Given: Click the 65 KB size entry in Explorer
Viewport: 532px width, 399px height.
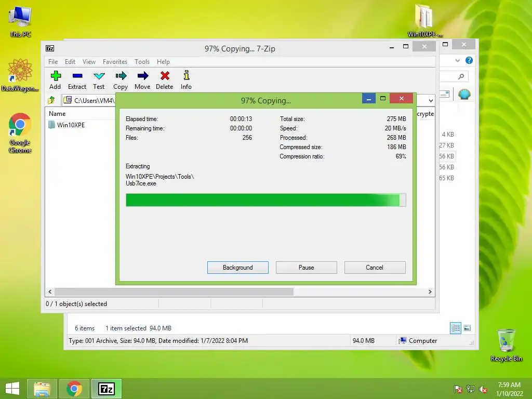Looking at the screenshot, I should [446, 178].
